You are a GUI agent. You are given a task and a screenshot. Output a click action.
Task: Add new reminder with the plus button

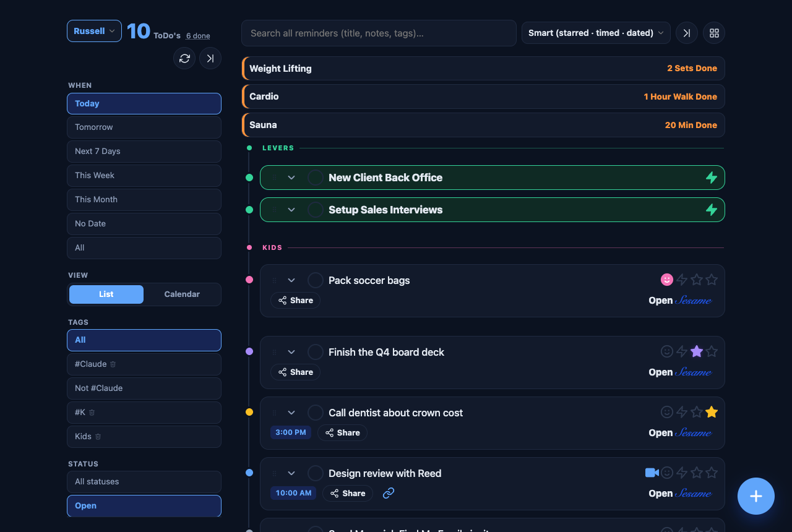coord(756,496)
